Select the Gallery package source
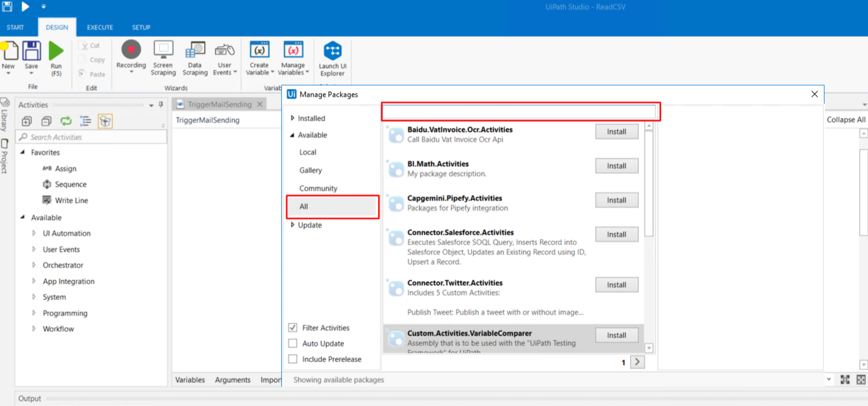The height and width of the screenshot is (406, 868). coord(311,170)
